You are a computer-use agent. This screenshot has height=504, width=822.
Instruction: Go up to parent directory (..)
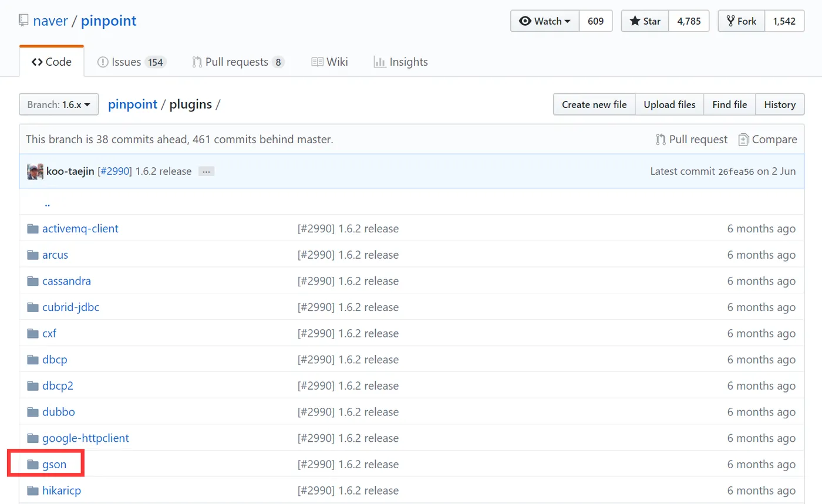(x=47, y=204)
